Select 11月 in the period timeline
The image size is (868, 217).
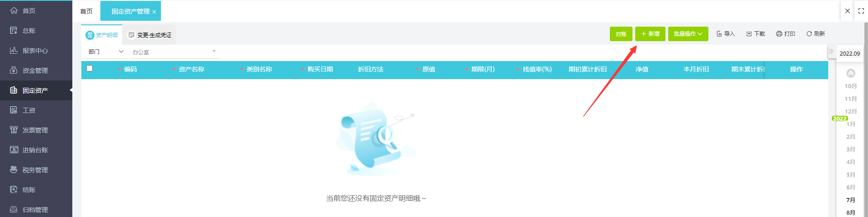[x=851, y=99]
